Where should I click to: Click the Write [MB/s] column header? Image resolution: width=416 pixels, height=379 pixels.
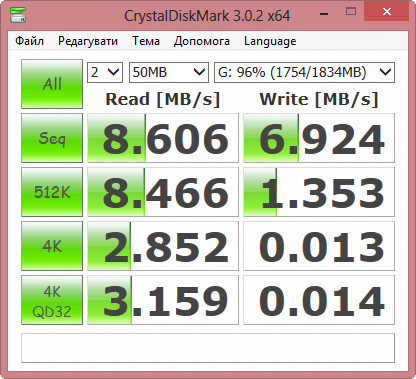coord(319,99)
